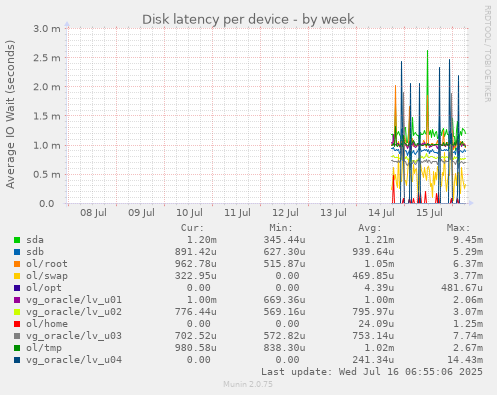Select the ol/home legend label
The height and width of the screenshot is (395, 497).
tap(47, 324)
